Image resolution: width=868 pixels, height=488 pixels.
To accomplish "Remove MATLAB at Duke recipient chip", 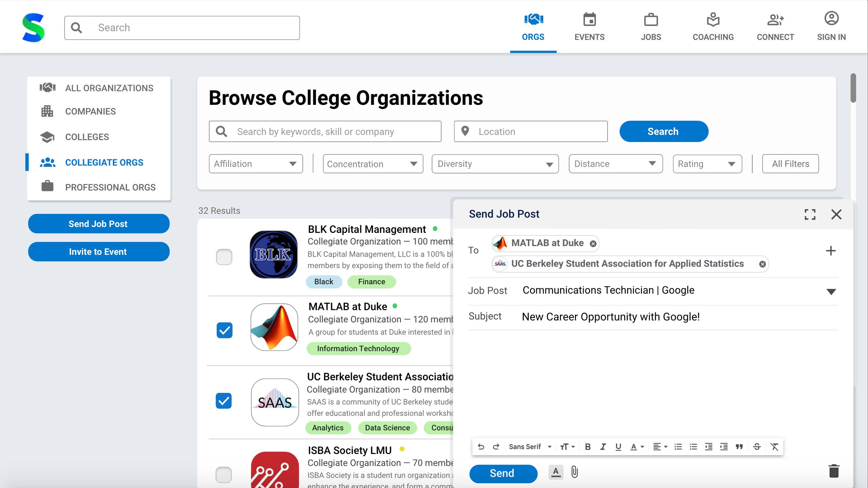I will (593, 244).
